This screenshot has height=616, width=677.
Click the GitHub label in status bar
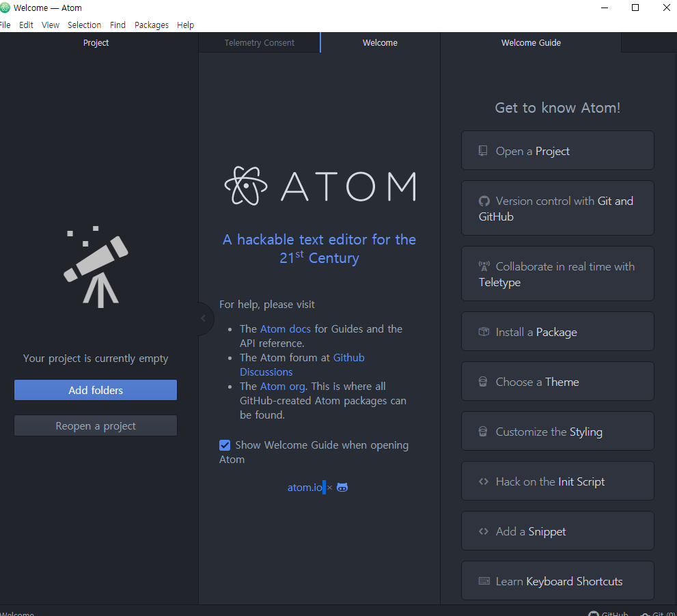pos(614,614)
